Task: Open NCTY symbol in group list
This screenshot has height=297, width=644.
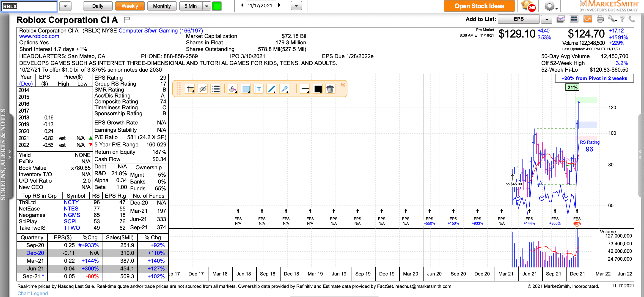Action: tap(71, 202)
